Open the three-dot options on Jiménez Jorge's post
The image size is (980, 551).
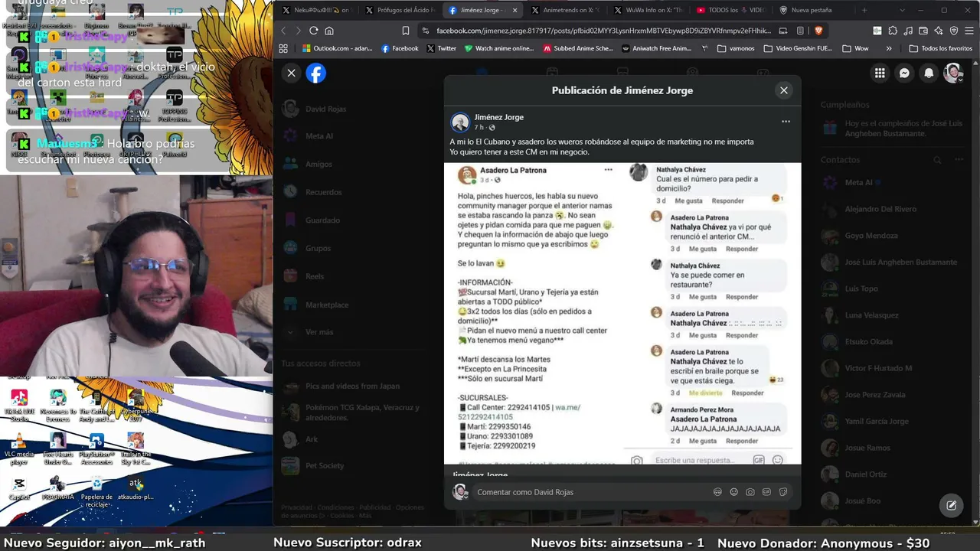click(786, 122)
